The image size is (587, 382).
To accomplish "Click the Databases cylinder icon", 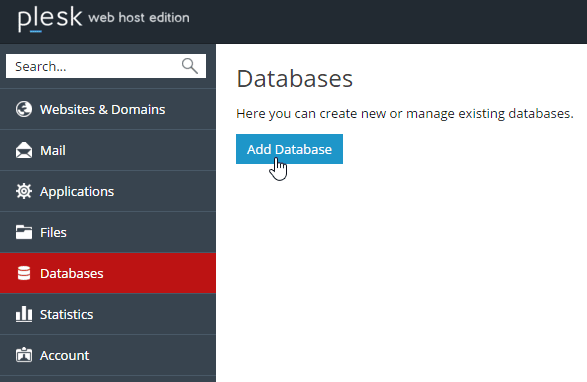I will 24,273.
